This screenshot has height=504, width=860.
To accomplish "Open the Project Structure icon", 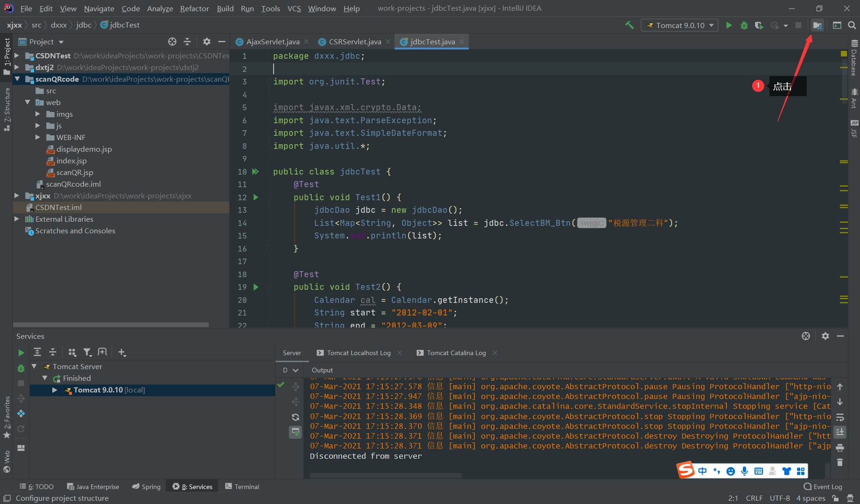I will coord(817,25).
